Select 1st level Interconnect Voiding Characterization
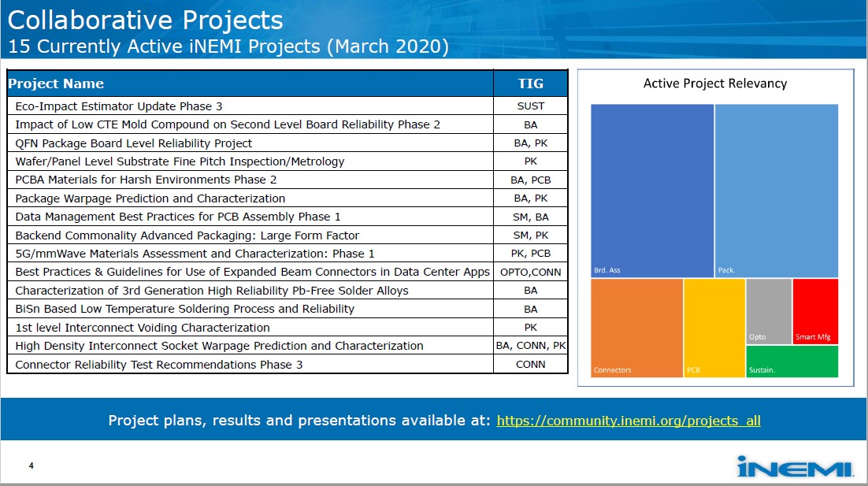 (143, 328)
